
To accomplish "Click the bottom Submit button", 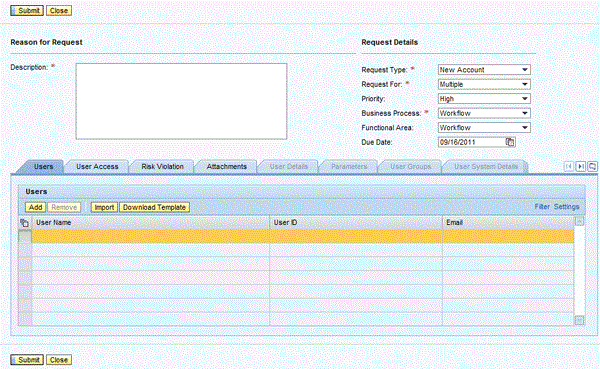I will click(27, 360).
